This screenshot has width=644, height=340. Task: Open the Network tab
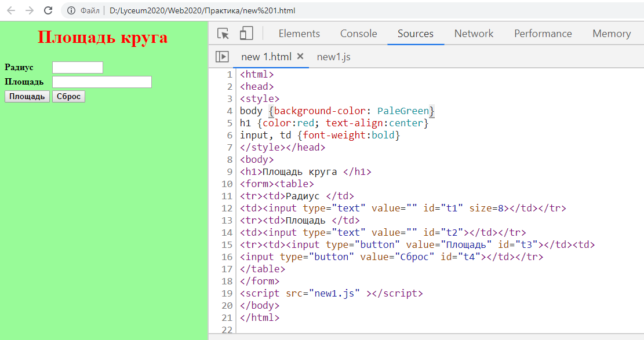[x=474, y=34]
